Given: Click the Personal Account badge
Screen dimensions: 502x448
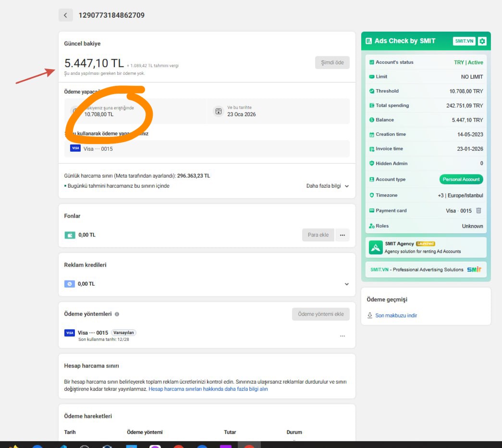Looking at the screenshot, I should pos(461,180).
